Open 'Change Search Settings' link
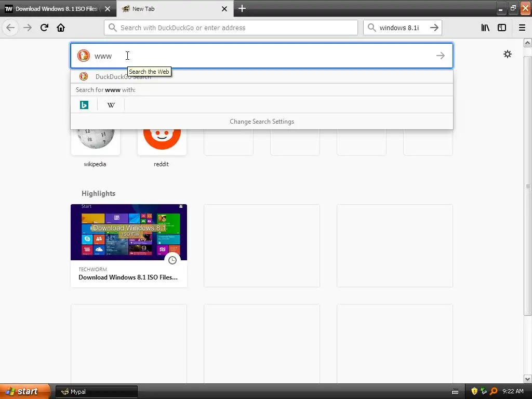Viewport: 532px width, 399px height. [262, 122]
